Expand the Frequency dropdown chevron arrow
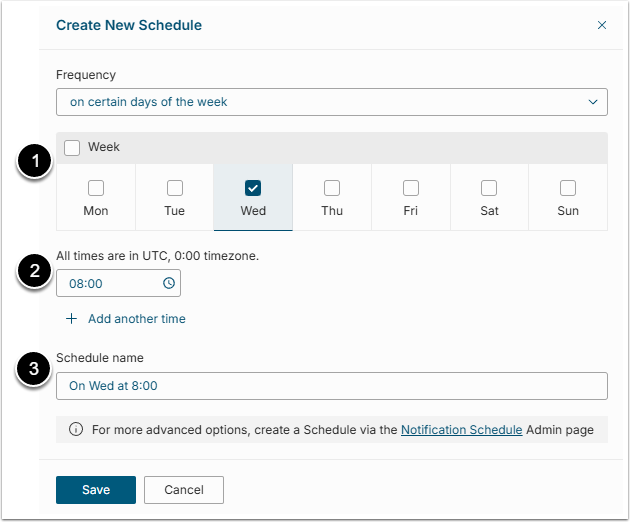 pos(593,102)
